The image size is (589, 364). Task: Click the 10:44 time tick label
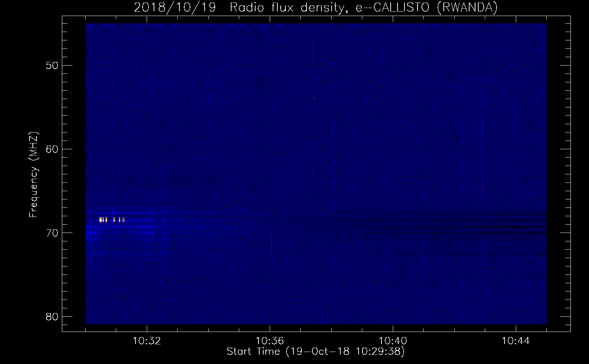[x=516, y=341]
